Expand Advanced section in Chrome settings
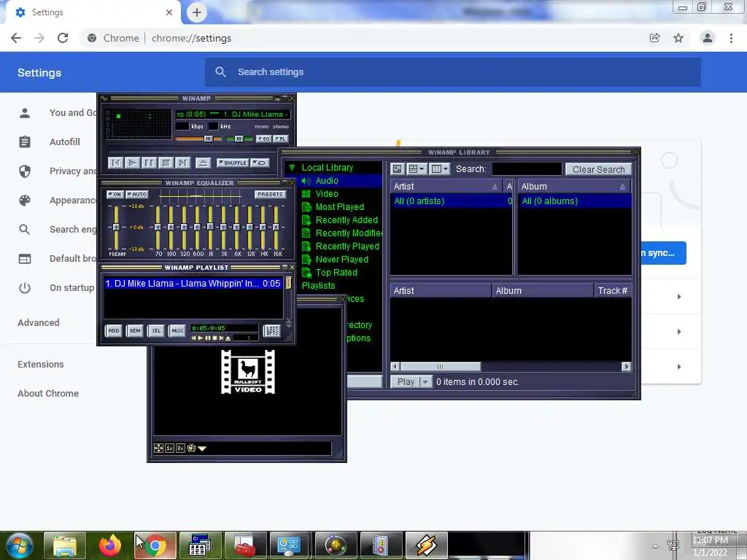Image resolution: width=747 pixels, height=560 pixels. click(x=39, y=323)
